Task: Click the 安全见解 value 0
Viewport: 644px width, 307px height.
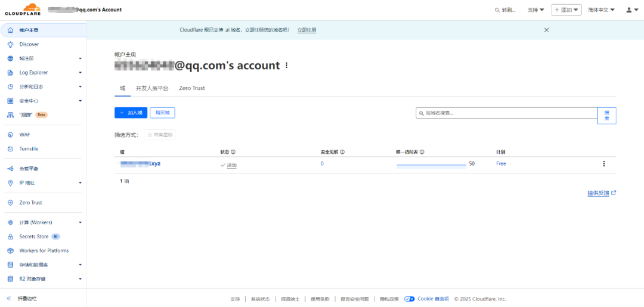Action: [322, 164]
